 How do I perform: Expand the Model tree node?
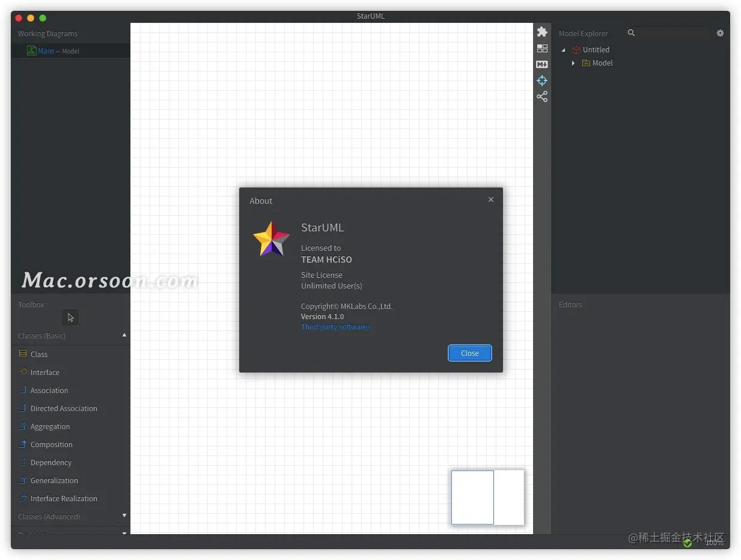[573, 62]
